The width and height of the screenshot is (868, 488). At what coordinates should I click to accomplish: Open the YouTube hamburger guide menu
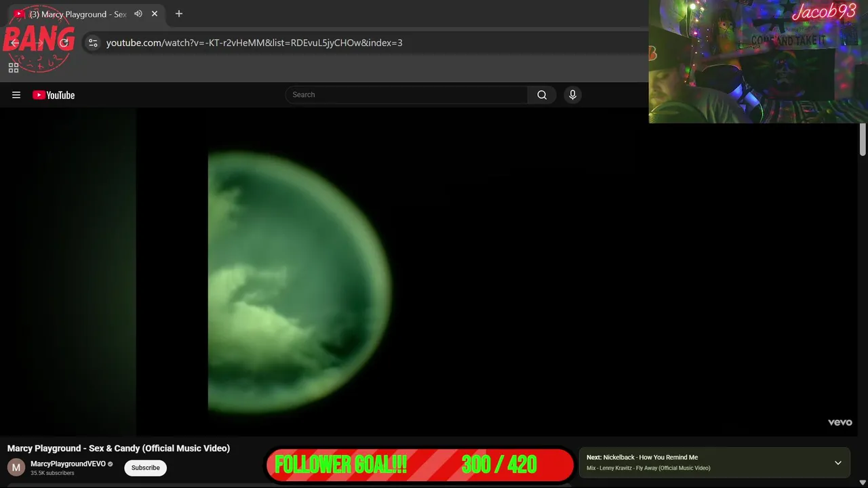point(16,95)
